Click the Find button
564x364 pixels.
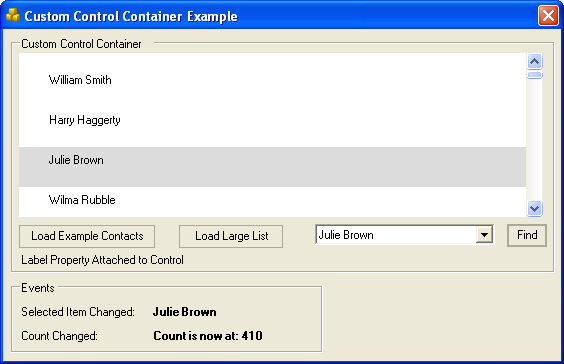point(527,235)
